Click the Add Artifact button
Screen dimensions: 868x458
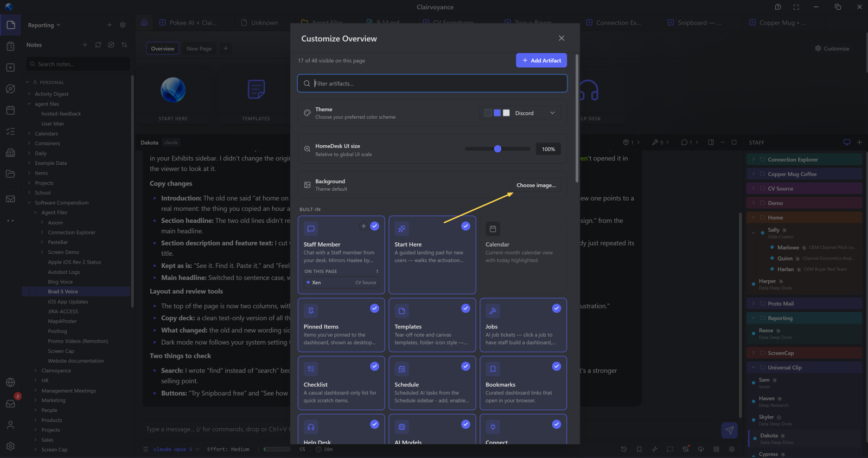(541, 61)
